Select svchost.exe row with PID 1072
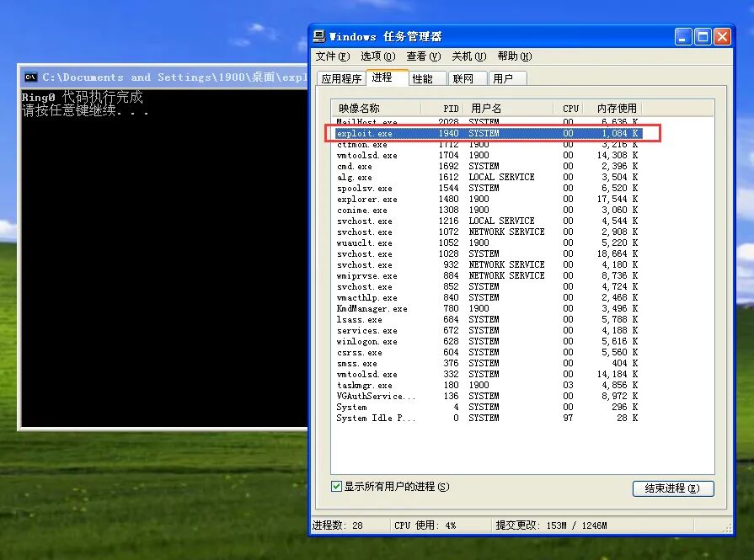Screen dimensions: 754x560 pos(488,232)
